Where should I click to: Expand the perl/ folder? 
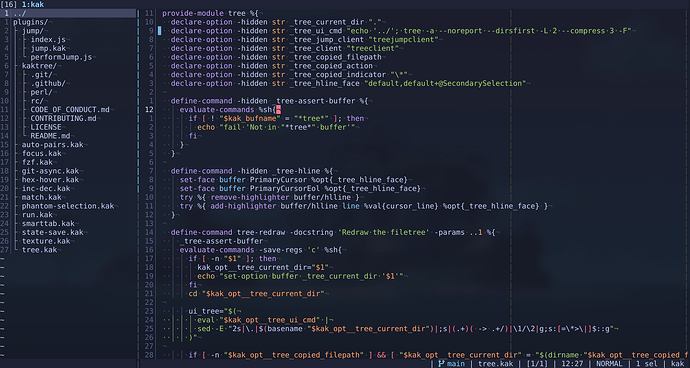coord(41,92)
